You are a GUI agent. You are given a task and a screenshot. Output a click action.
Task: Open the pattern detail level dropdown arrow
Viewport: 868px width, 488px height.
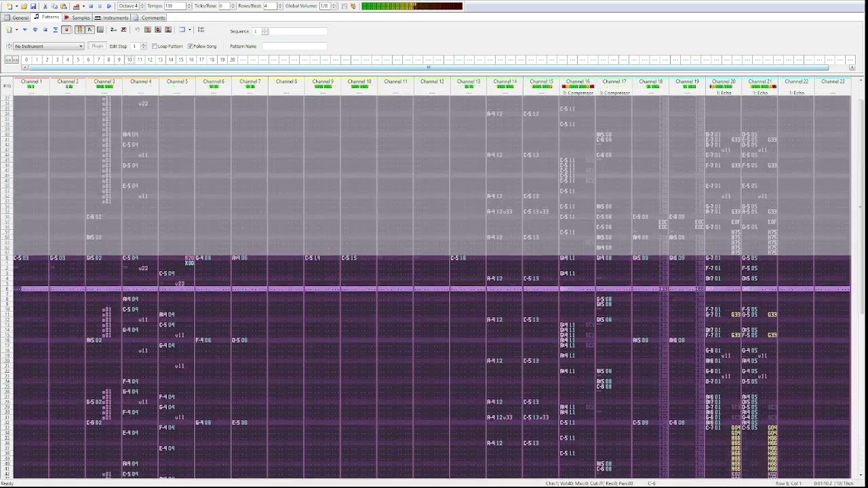point(190,30)
